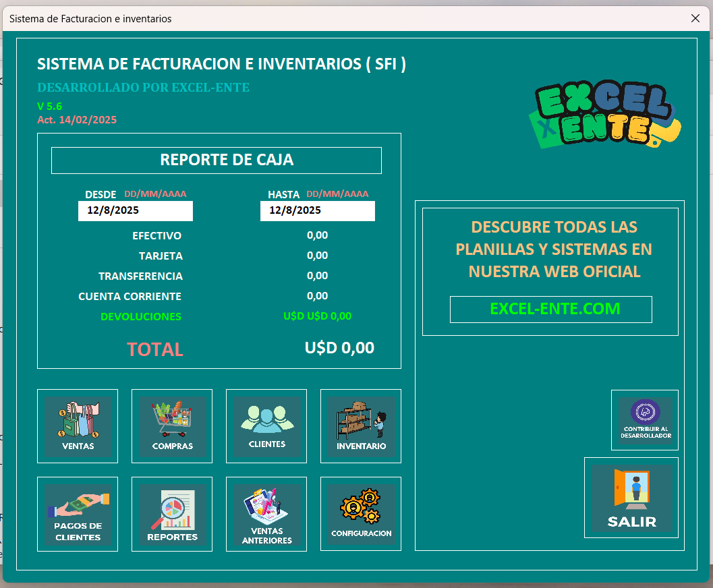Open the CONFIGURACION gears icon

[x=360, y=513]
